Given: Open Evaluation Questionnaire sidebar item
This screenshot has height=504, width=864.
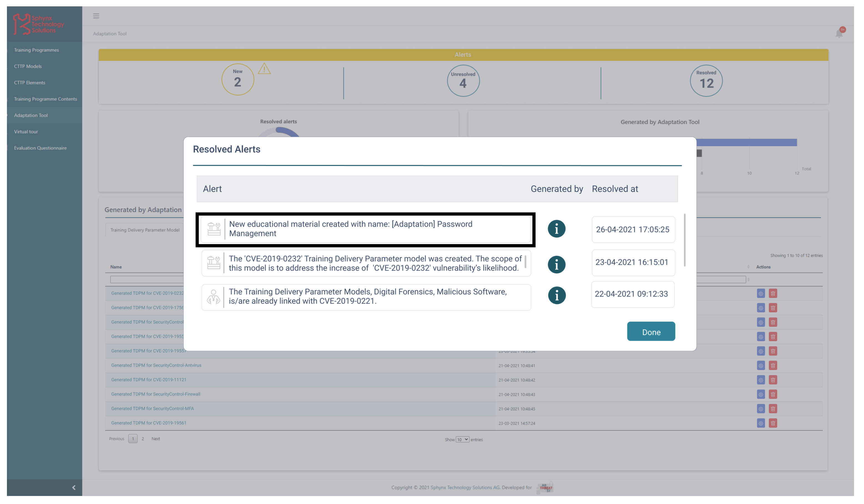Looking at the screenshot, I should 40,148.
